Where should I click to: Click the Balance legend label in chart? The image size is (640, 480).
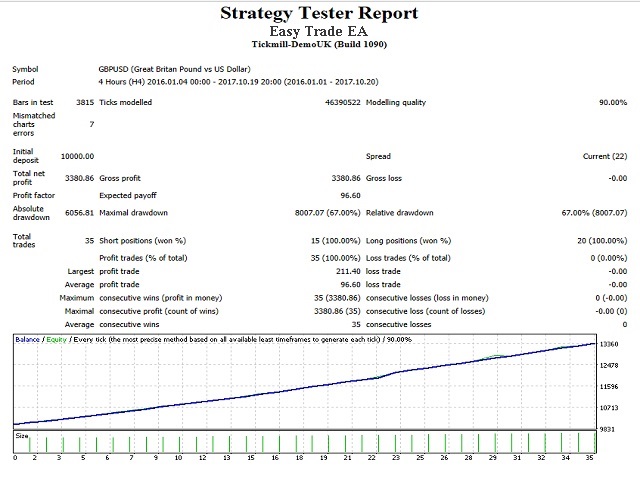click(x=27, y=340)
